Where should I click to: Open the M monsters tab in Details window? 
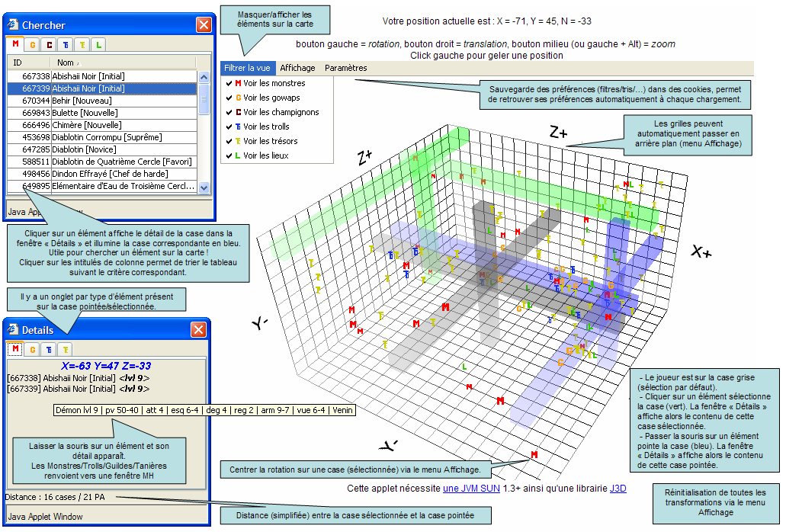point(15,348)
